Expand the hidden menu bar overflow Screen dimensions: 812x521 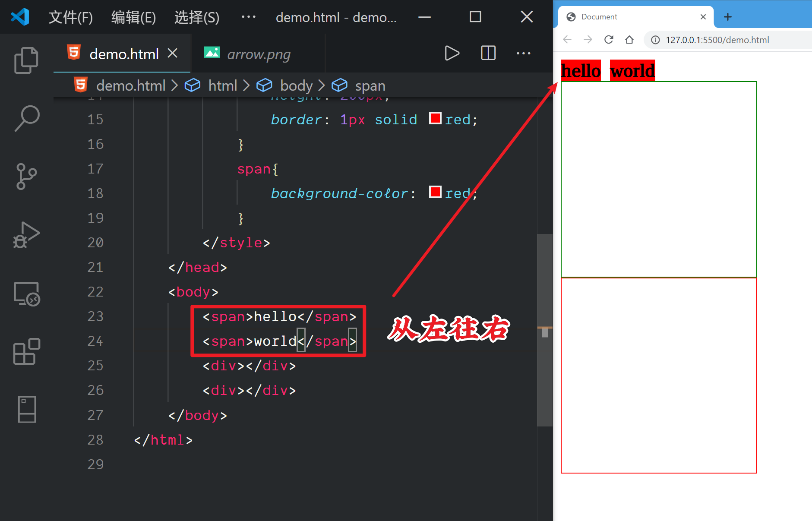(249, 17)
